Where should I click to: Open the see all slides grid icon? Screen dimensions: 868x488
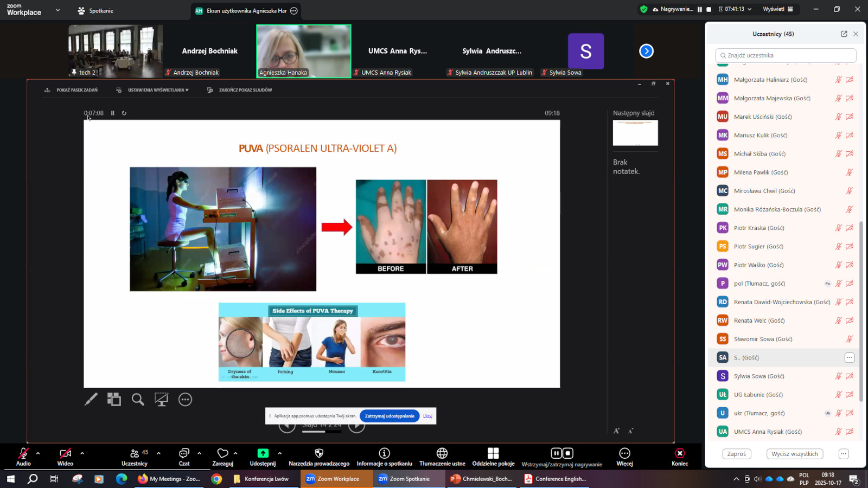click(x=114, y=400)
